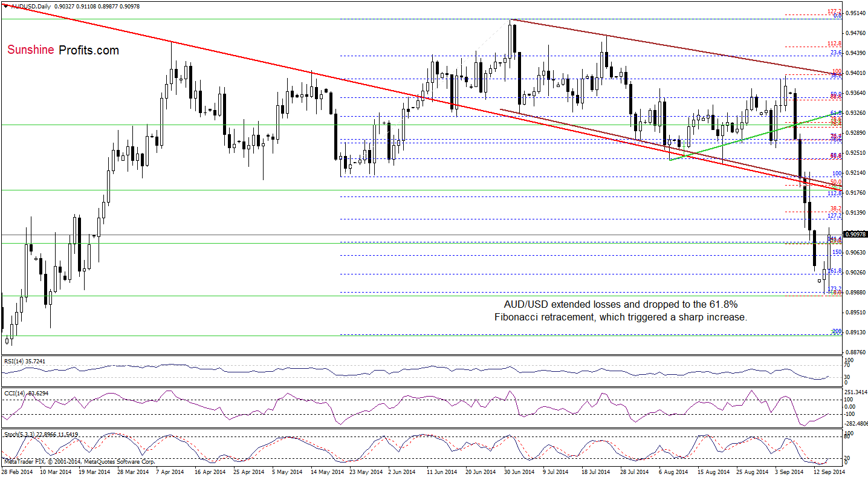Select the 20 Jun 2014 date label
This screenshot has height=477, width=868.
481,472
